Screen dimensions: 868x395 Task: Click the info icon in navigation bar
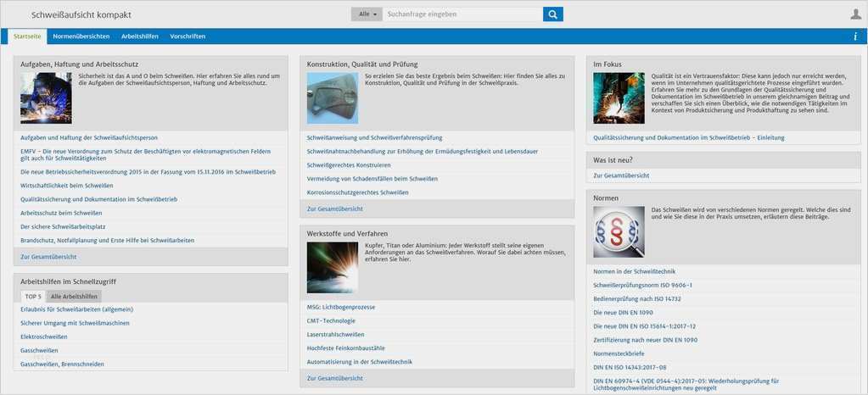point(854,36)
